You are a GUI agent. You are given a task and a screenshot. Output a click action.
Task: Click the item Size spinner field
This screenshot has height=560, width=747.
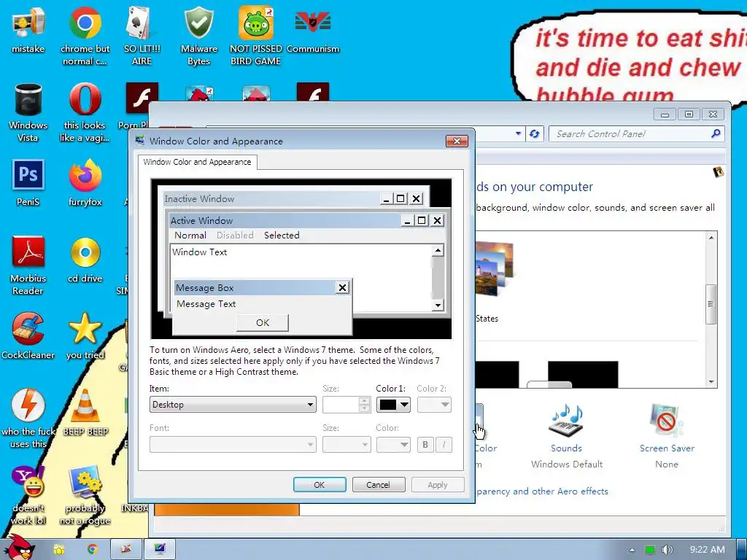coord(341,405)
